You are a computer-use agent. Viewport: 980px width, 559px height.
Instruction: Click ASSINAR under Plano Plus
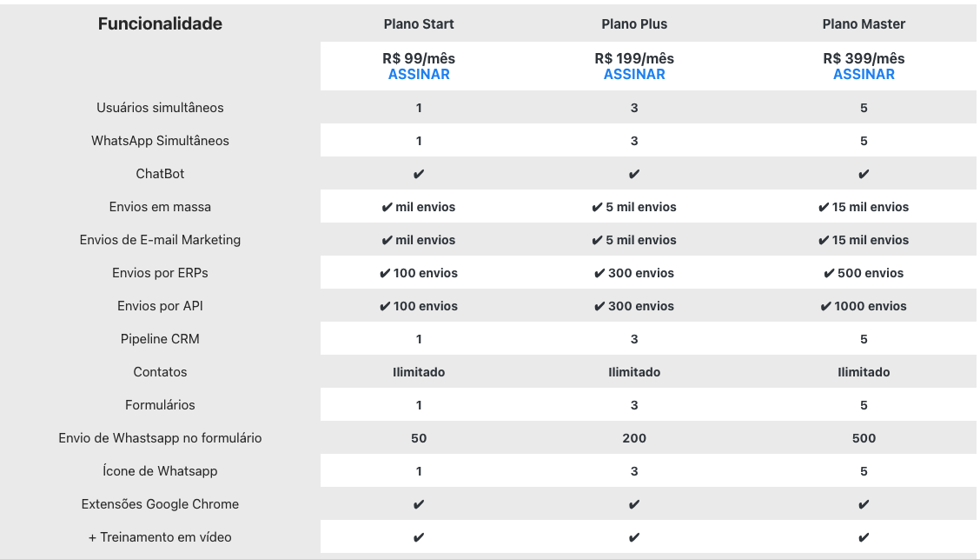pyautogui.click(x=634, y=75)
